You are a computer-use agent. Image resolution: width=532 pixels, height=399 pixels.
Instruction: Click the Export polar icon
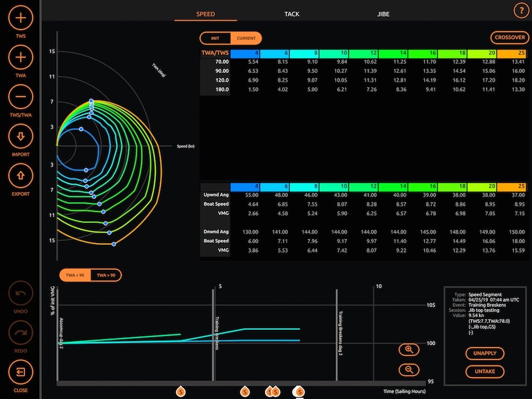coord(21,176)
